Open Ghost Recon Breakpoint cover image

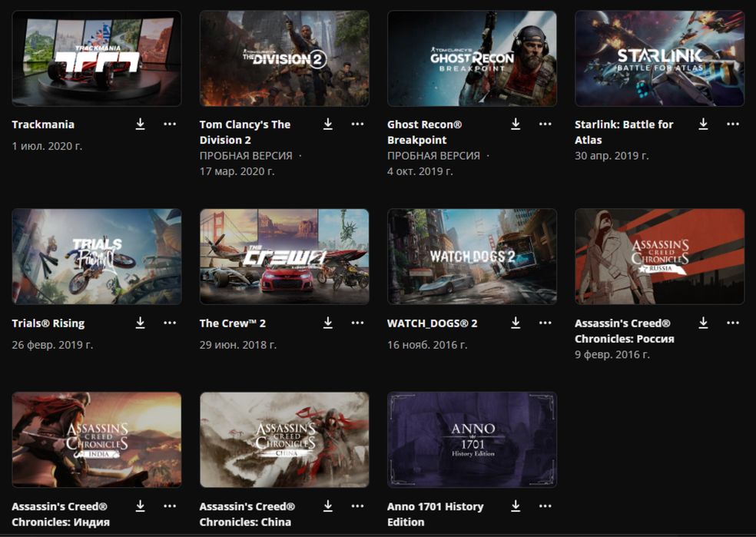pyautogui.click(x=472, y=58)
